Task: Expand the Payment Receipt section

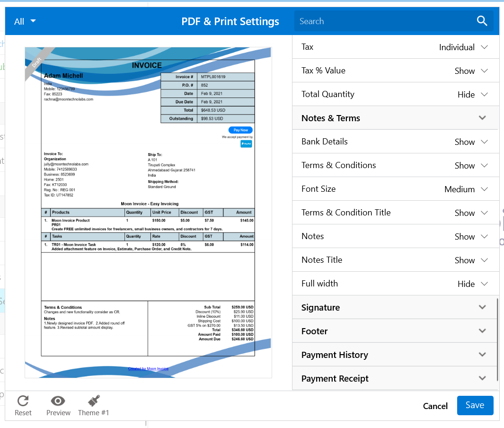Action: point(395,378)
